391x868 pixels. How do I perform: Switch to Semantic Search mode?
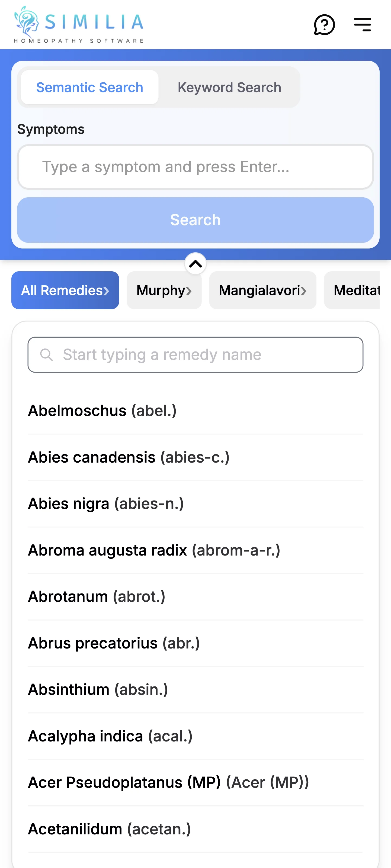click(89, 87)
